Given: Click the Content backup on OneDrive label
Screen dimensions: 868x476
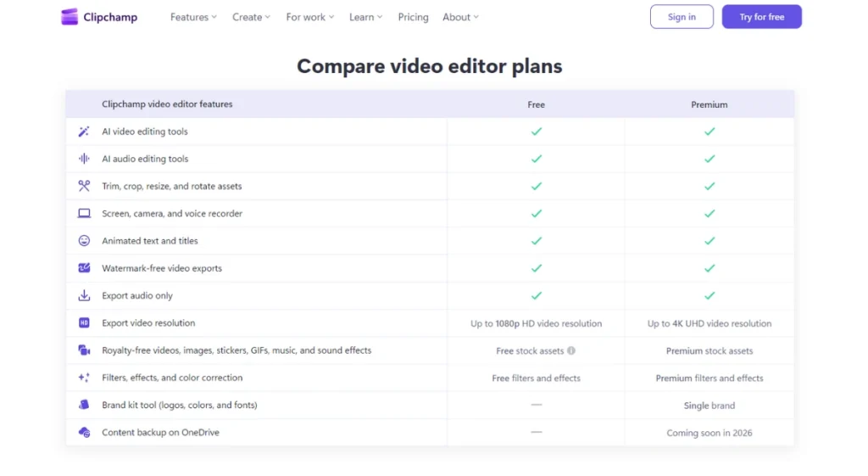Looking at the screenshot, I should [x=160, y=432].
